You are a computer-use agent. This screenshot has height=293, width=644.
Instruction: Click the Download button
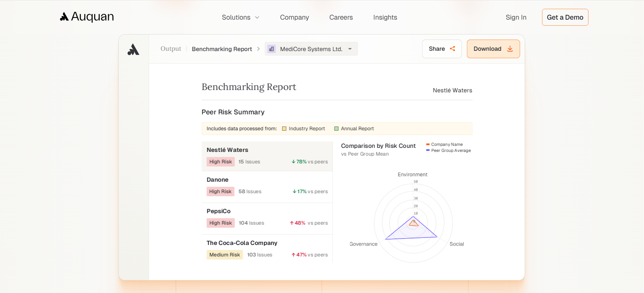point(493,49)
